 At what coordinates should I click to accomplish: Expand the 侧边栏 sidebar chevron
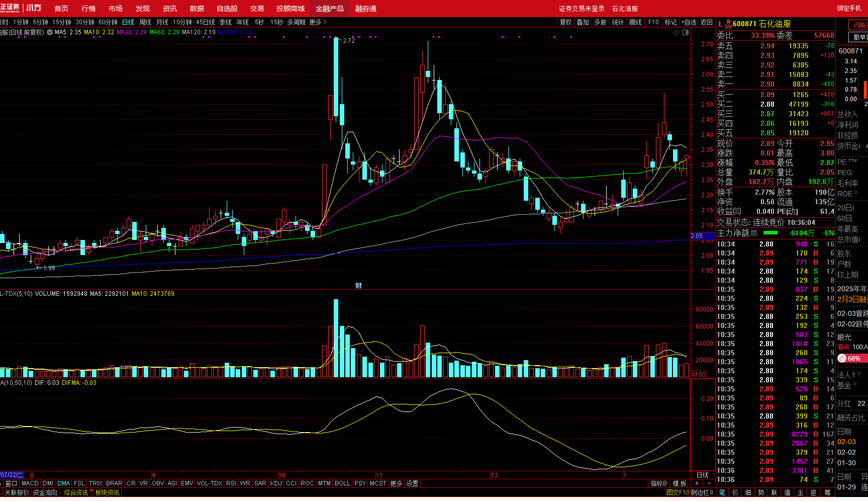pyautogui.click(x=703, y=492)
